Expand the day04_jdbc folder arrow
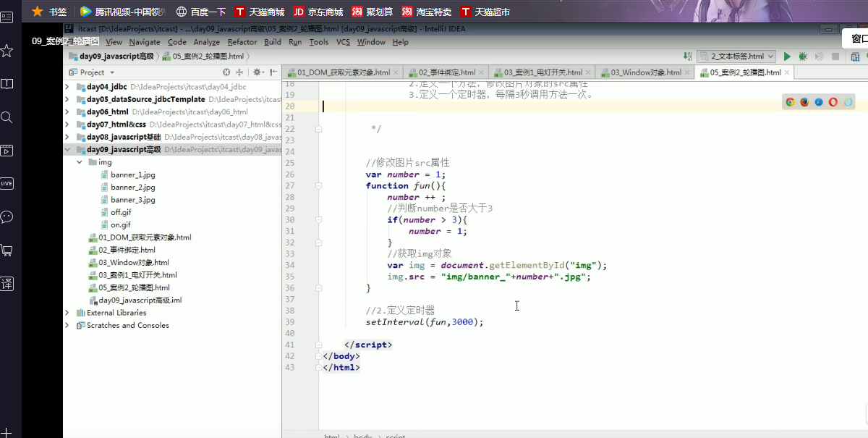Screen dimensions: 868x438 (x=67, y=87)
